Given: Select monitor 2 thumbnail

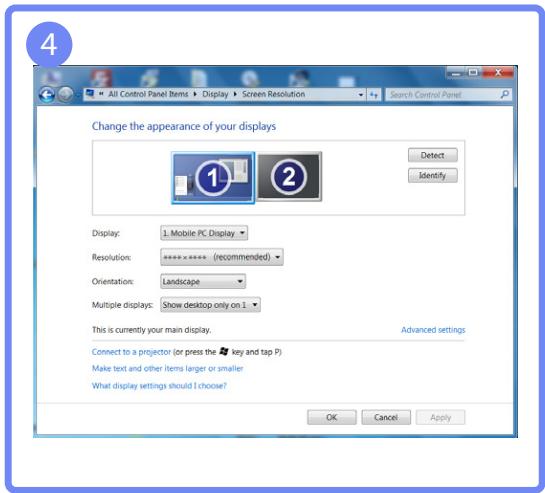Looking at the screenshot, I should tap(289, 176).
